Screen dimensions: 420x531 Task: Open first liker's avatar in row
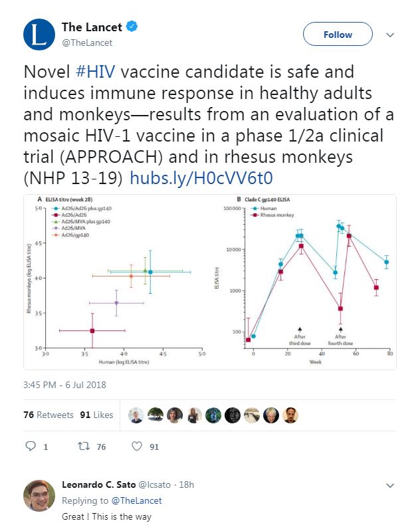pyautogui.click(x=136, y=415)
